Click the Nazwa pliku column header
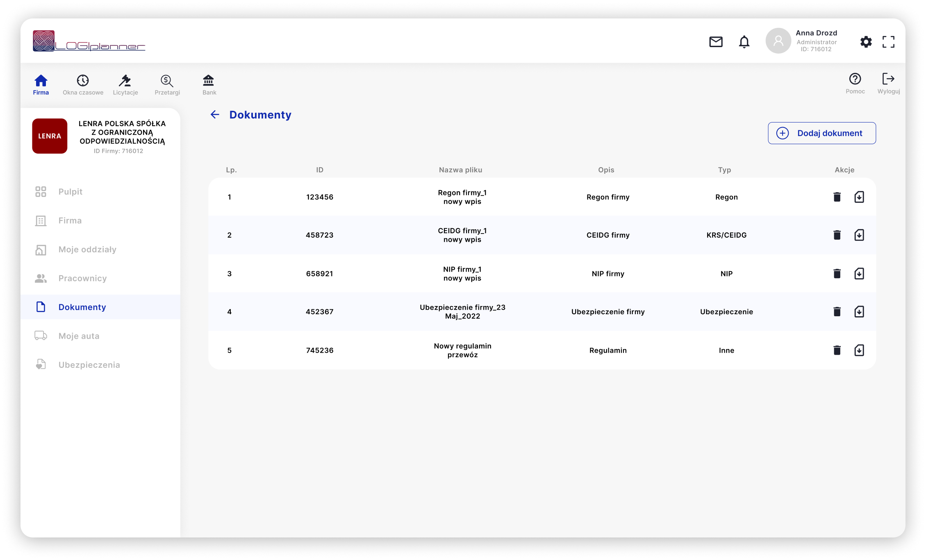The height and width of the screenshot is (560, 926). (x=460, y=170)
